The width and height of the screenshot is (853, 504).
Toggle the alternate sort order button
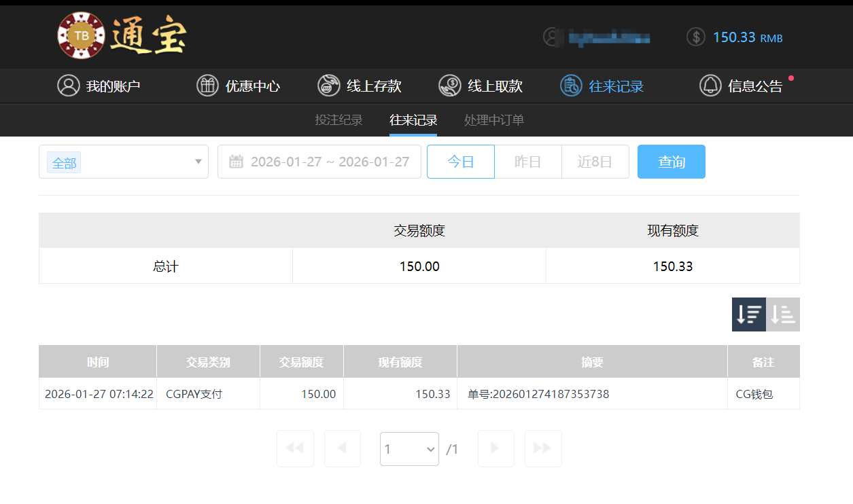click(782, 314)
